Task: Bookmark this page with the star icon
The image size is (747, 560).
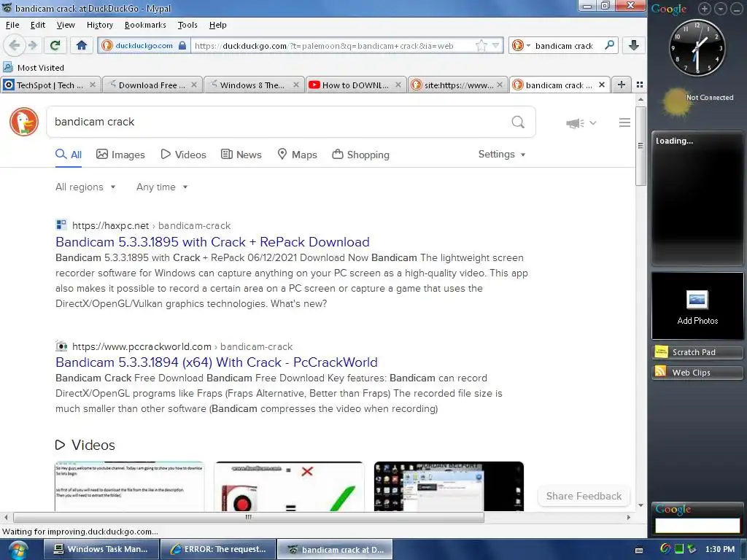Action: [481, 46]
